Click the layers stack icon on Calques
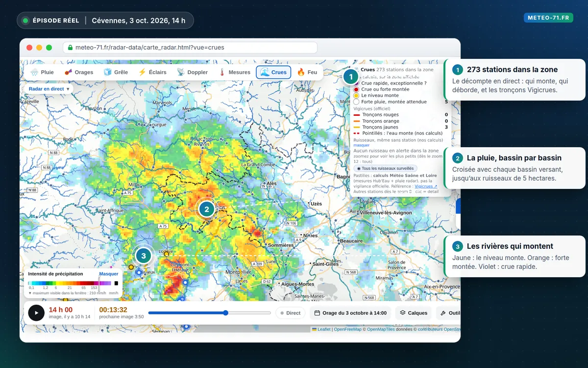The image size is (588, 368). [402, 313]
